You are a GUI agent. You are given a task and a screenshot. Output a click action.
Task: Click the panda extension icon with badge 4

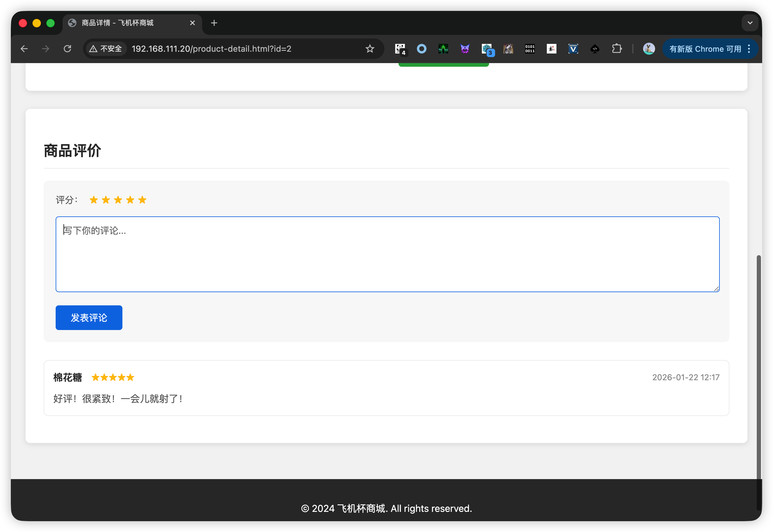(x=400, y=49)
